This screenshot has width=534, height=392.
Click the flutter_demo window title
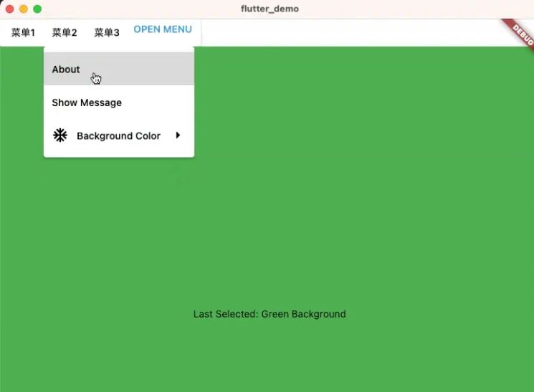270,9
